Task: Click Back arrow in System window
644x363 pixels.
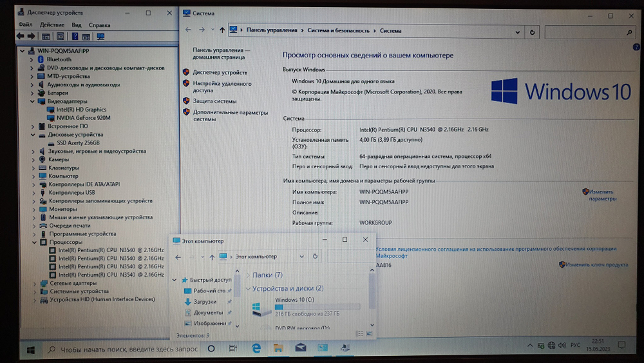Action: point(188,30)
